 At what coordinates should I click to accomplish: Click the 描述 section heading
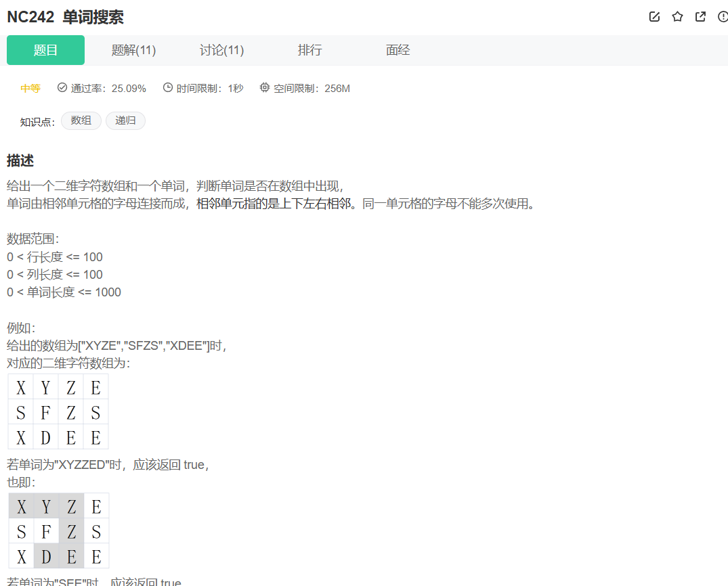tap(20, 161)
